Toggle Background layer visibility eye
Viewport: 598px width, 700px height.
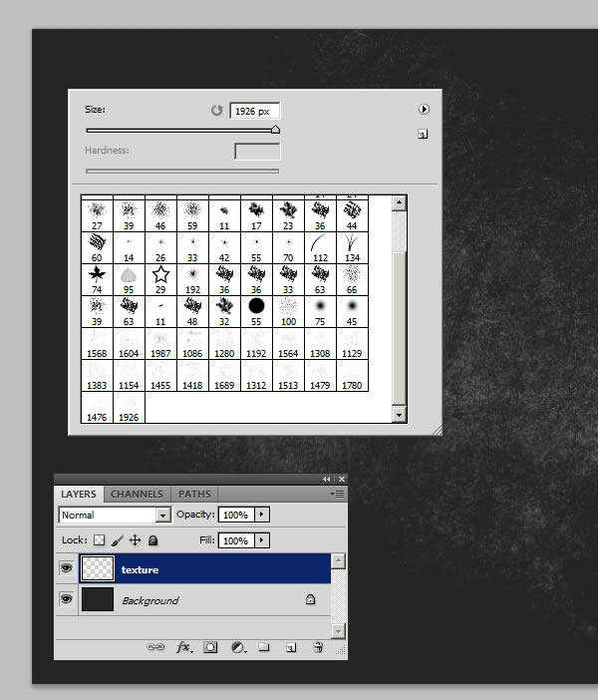pos(66,599)
